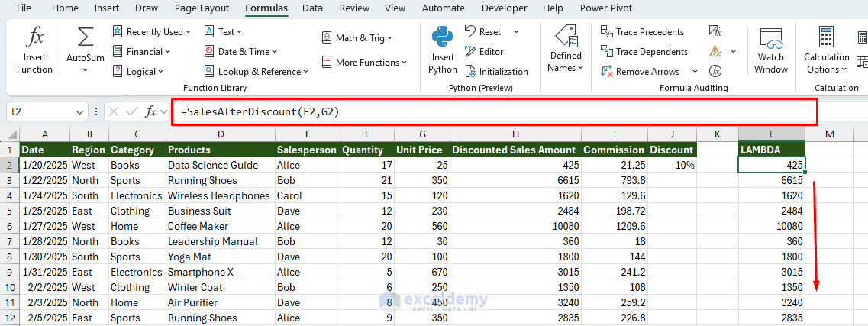
Task: Click Remove Arrows
Action: click(x=641, y=72)
